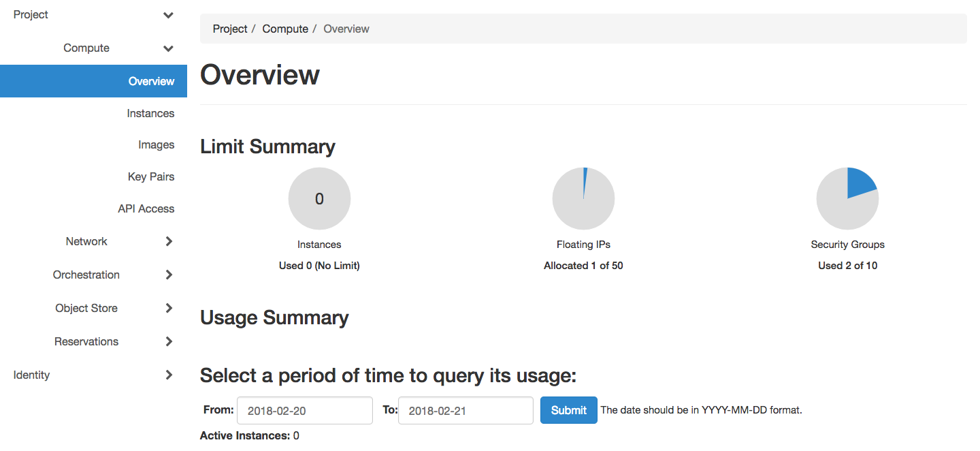Screen dimensions: 980x451
Task: Submit the usage query
Action: [x=569, y=410]
